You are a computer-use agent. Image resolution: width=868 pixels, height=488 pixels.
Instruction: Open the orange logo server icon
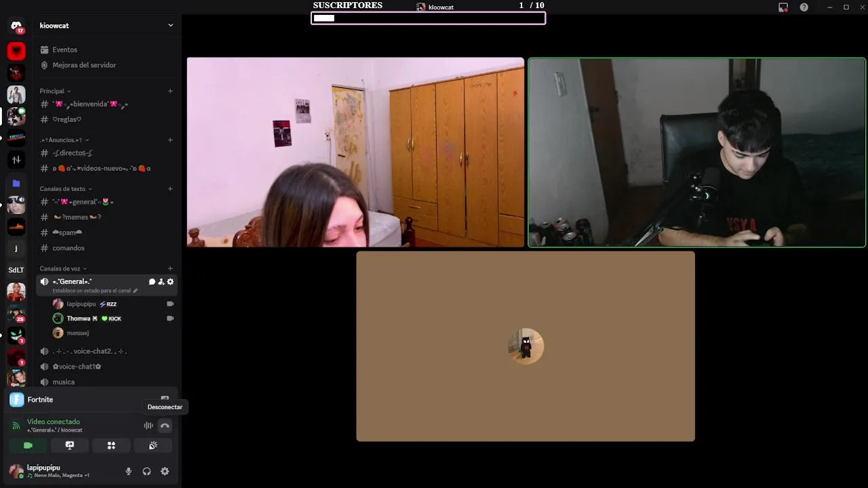[16, 226]
